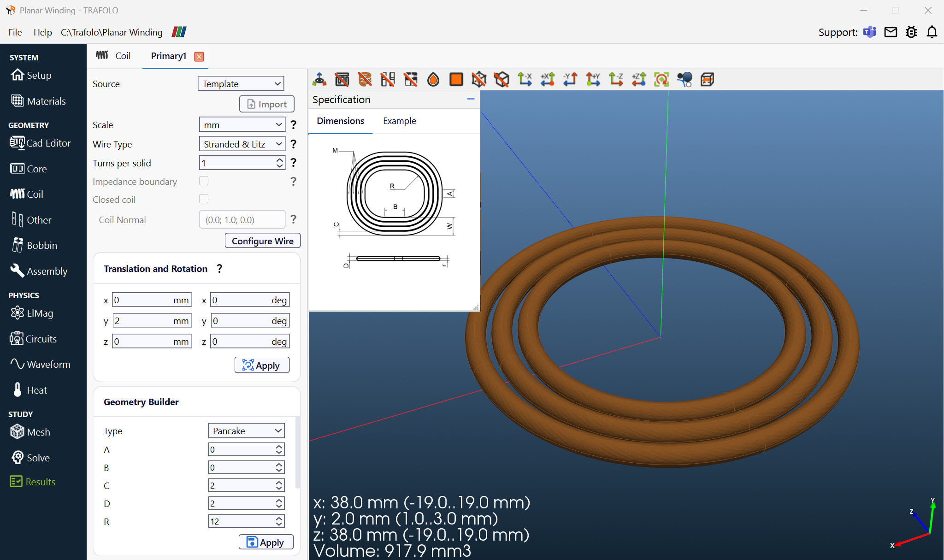Toggle the view orientation axes icon
This screenshot has width=944, height=560.
click(319, 79)
